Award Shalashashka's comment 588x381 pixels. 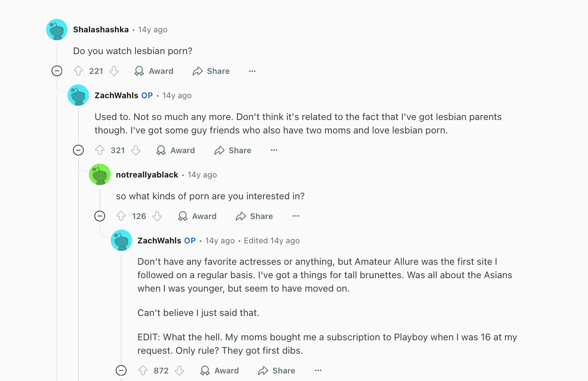154,71
